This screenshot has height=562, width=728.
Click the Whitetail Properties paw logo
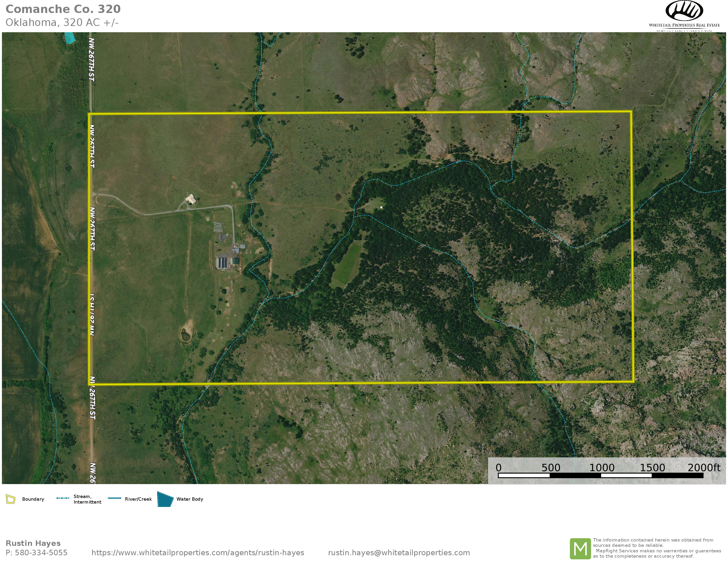click(684, 11)
